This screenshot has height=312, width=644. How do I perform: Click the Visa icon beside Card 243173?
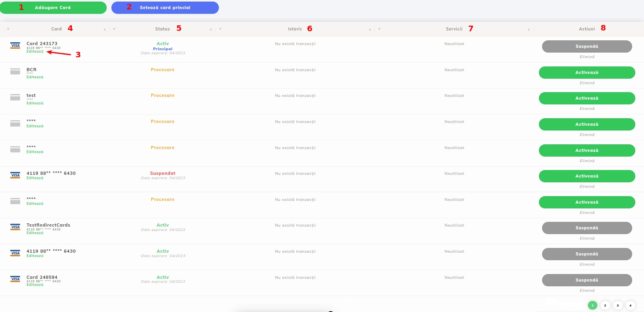pyautogui.click(x=15, y=45)
